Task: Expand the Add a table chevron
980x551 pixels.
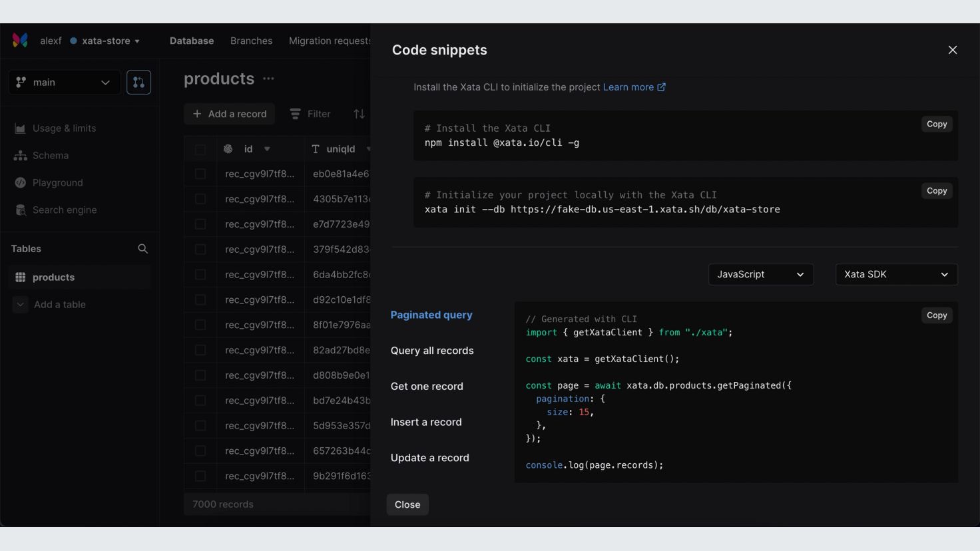Action: [21, 305]
